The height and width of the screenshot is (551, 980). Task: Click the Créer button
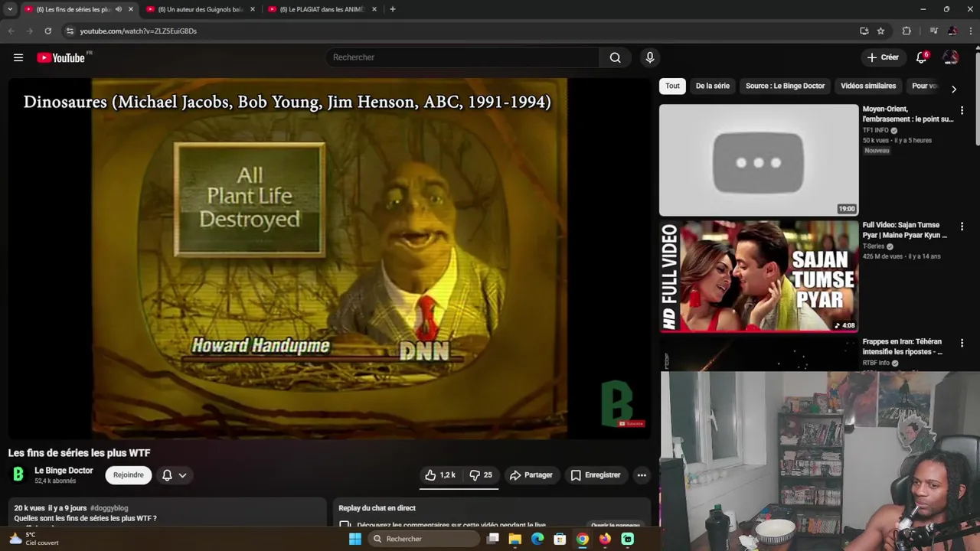(x=883, y=57)
